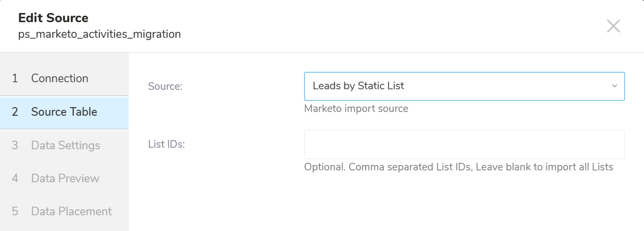This screenshot has height=231, width=644.
Task: Click the Edit Source dialog title
Action: tap(53, 18)
